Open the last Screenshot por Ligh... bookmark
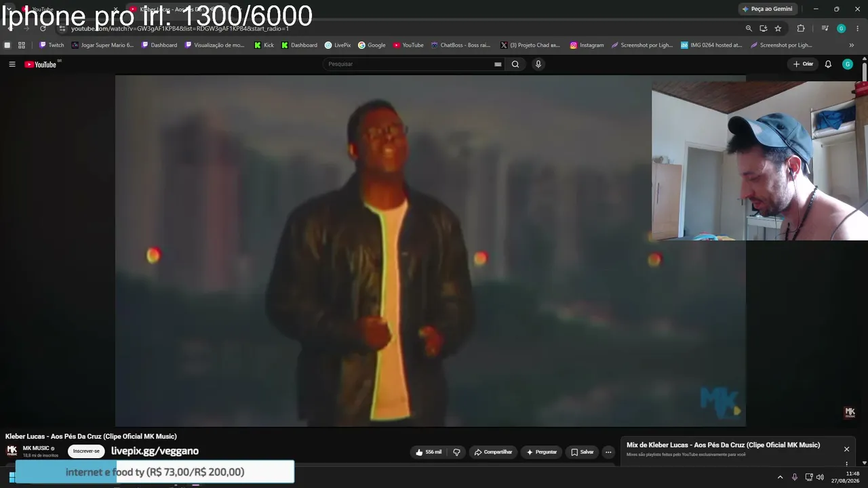The image size is (868, 488). [781, 45]
